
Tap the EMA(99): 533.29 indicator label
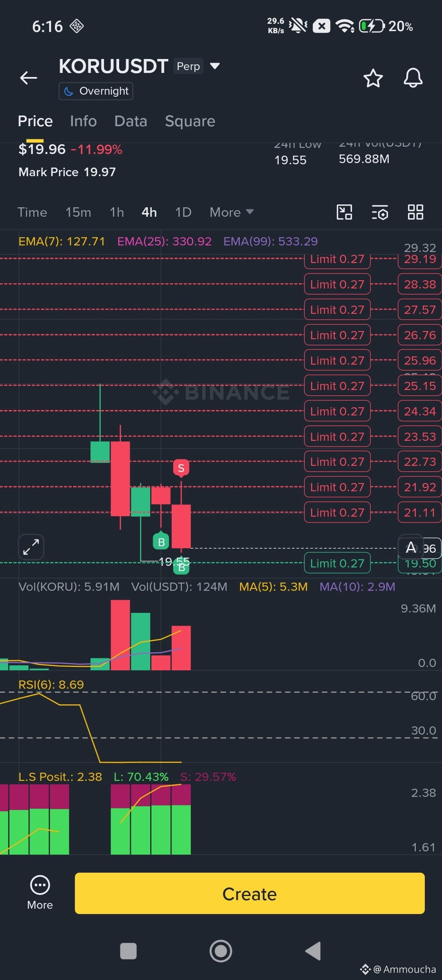[x=271, y=241]
